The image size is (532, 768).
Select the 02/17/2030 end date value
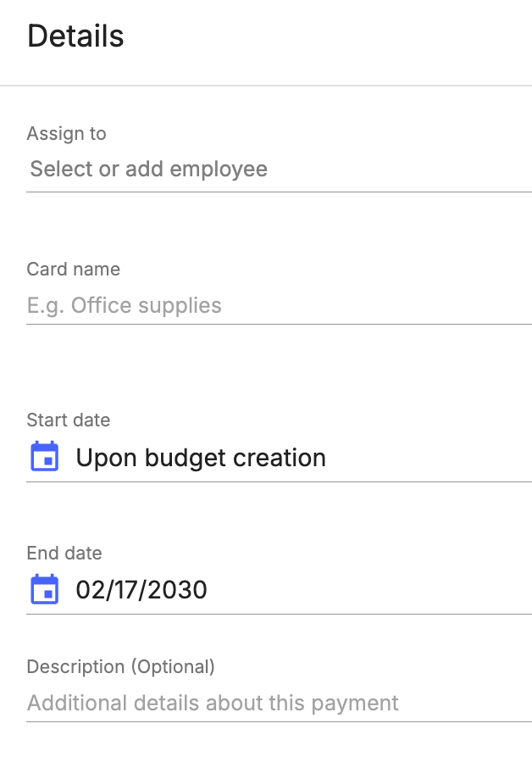point(141,590)
